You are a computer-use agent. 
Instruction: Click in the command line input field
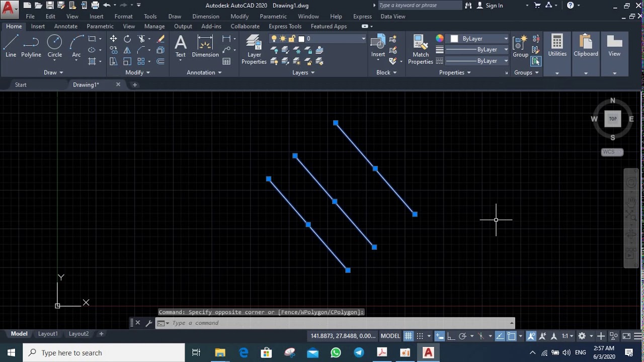coord(340,323)
